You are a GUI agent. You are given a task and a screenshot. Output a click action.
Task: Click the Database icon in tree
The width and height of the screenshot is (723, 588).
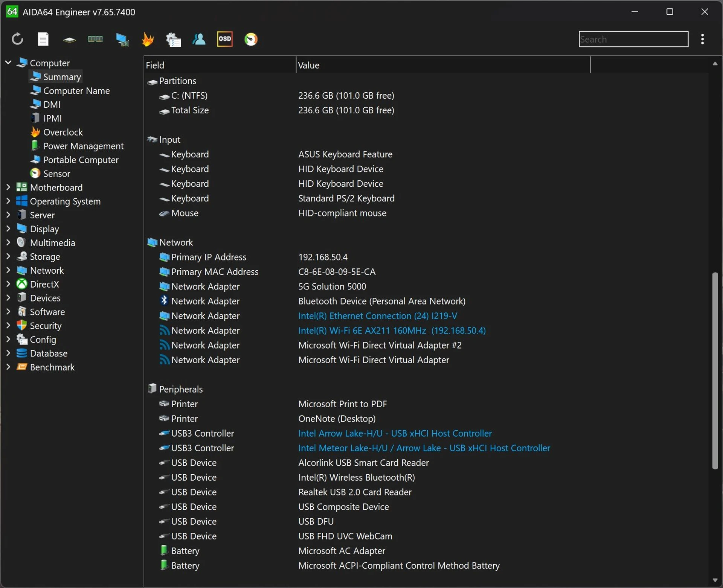click(x=21, y=353)
